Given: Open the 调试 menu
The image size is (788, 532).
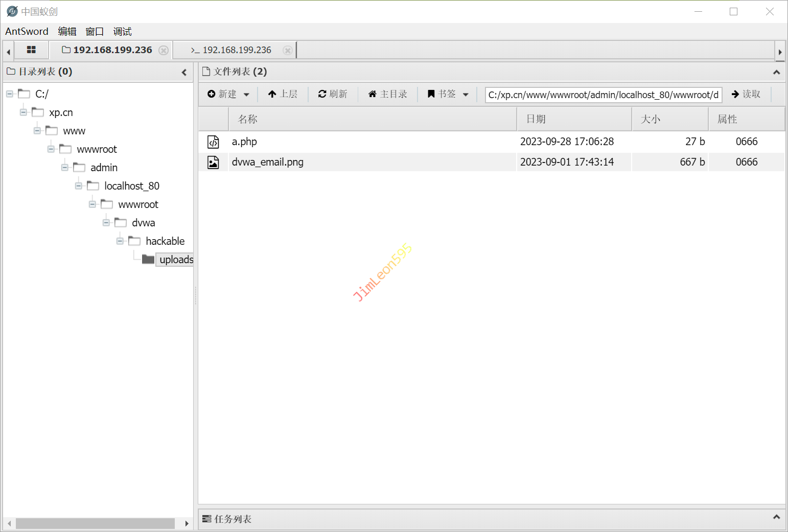Looking at the screenshot, I should coord(122,32).
